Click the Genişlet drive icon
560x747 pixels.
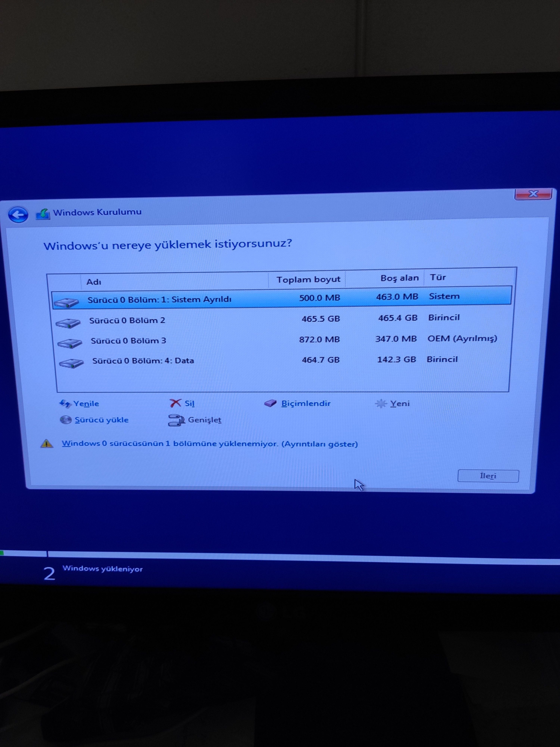[x=176, y=420]
